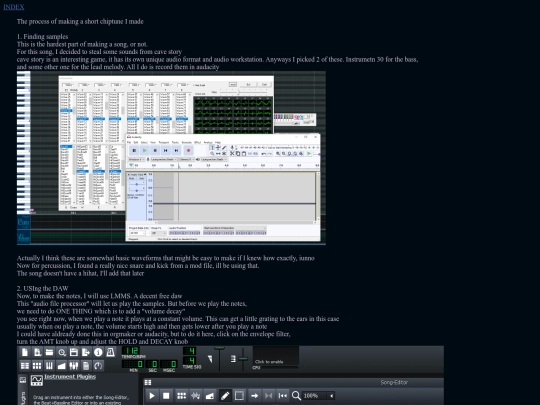
Task: Select Audacity's Draw pencil tool
Action: 224,147
